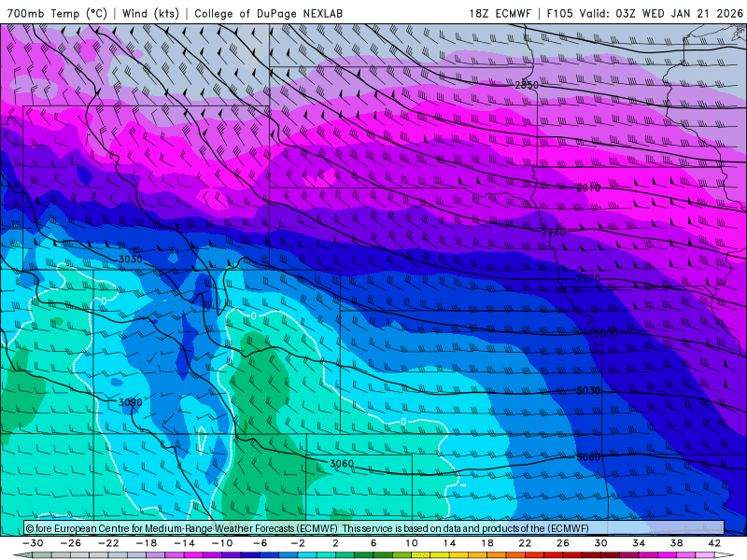
Task: Click the 2850 height contour label
Action: [527, 85]
